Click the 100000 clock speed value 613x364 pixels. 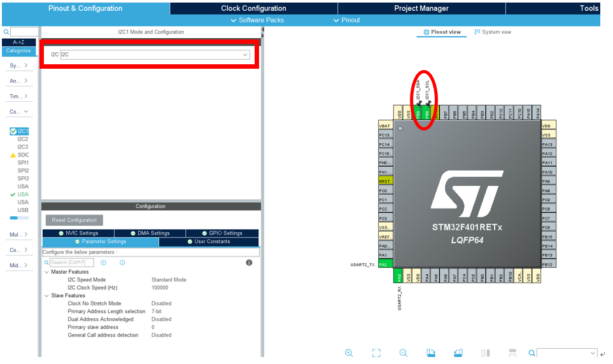point(160,288)
